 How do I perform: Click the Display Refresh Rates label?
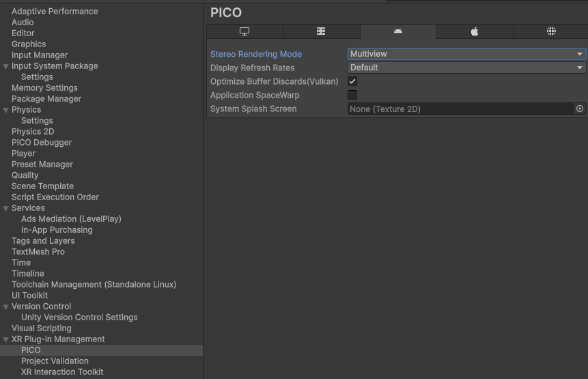[253, 68]
